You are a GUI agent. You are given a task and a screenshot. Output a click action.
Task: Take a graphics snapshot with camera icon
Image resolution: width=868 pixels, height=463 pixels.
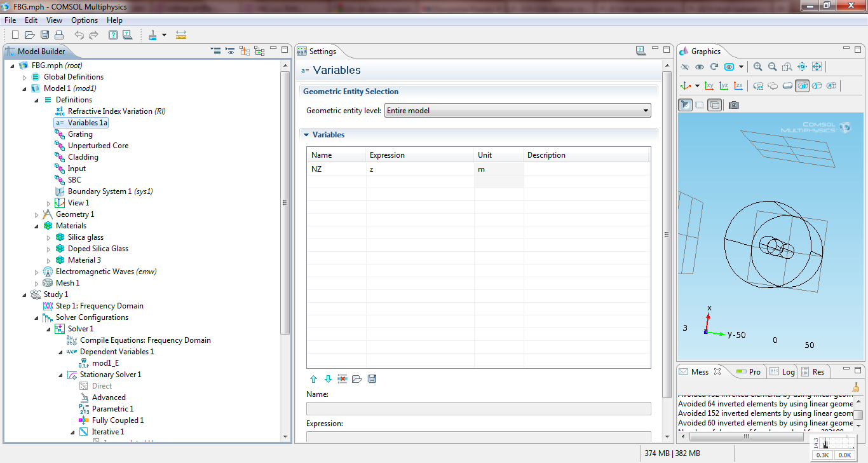734,105
